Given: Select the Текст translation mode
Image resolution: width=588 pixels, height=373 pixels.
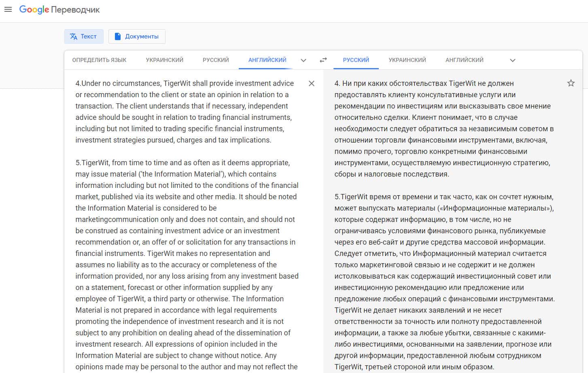Looking at the screenshot, I should click(84, 36).
